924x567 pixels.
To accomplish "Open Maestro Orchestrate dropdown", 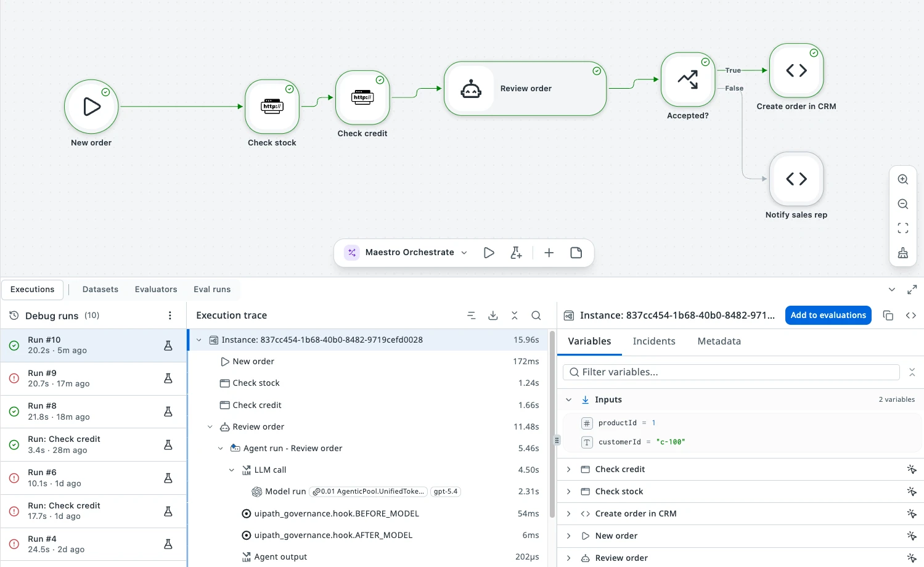I will click(464, 253).
